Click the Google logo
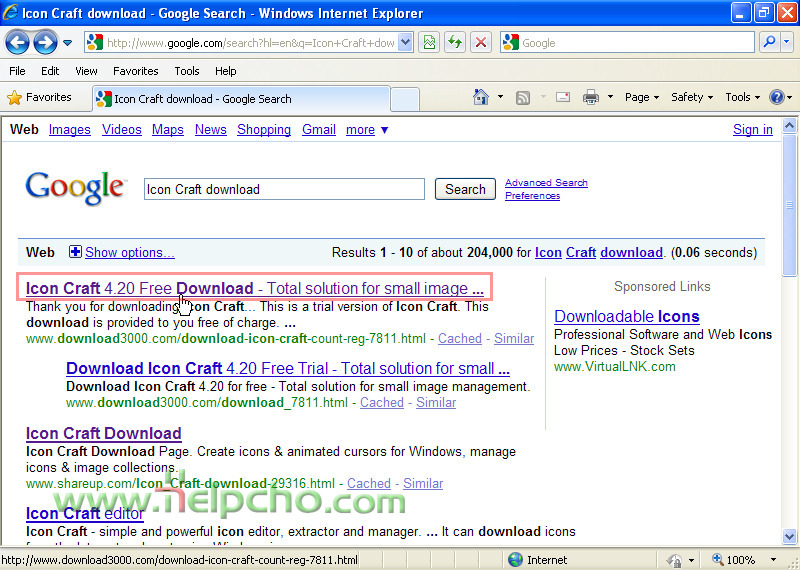 [x=75, y=188]
